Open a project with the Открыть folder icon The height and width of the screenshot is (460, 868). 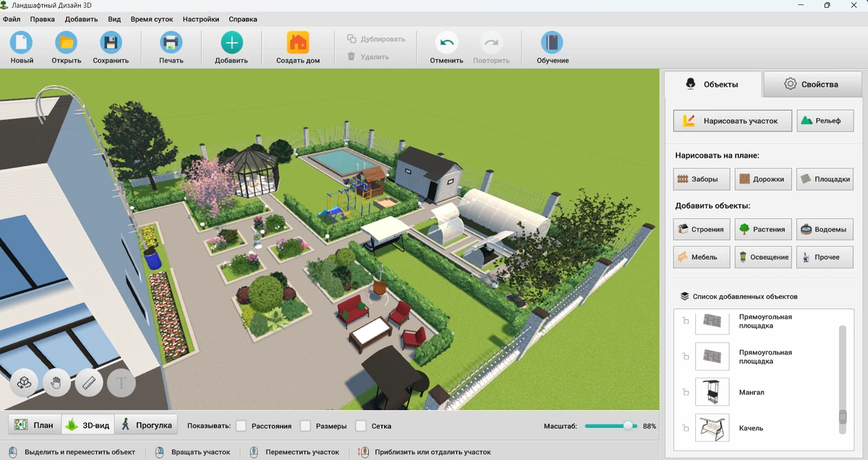pyautogui.click(x=67, y=43)
